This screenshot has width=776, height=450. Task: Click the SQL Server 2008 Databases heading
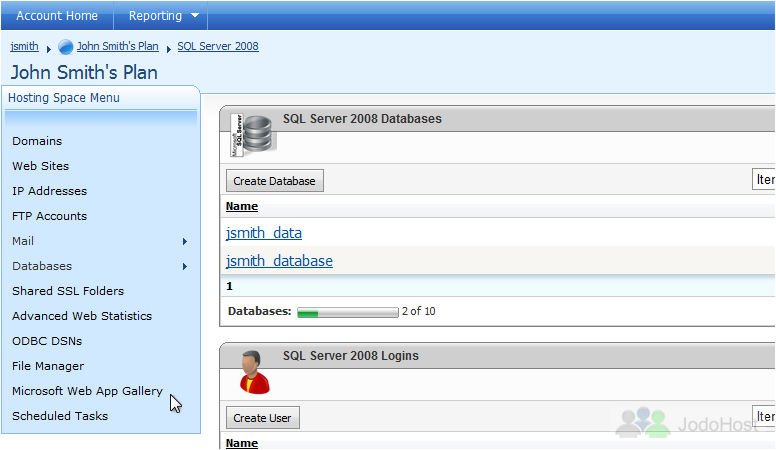tap(362, 119)
